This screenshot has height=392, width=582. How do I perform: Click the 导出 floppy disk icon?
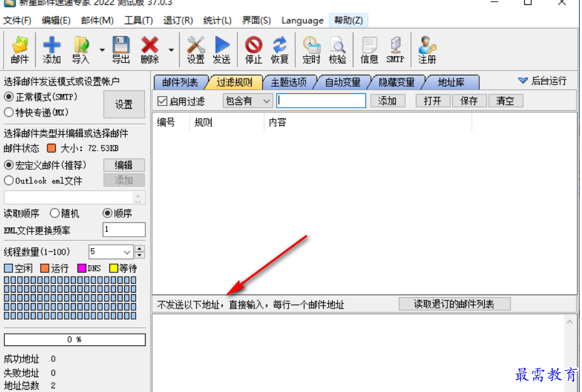click(121, 49)
